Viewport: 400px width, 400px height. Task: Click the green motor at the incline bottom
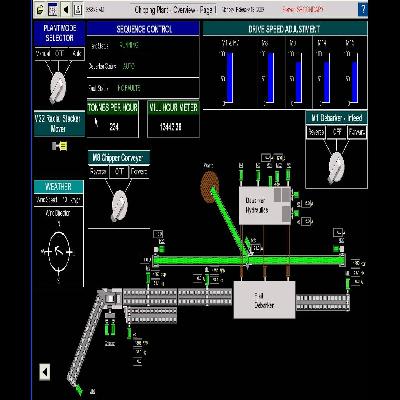(79, 389)
